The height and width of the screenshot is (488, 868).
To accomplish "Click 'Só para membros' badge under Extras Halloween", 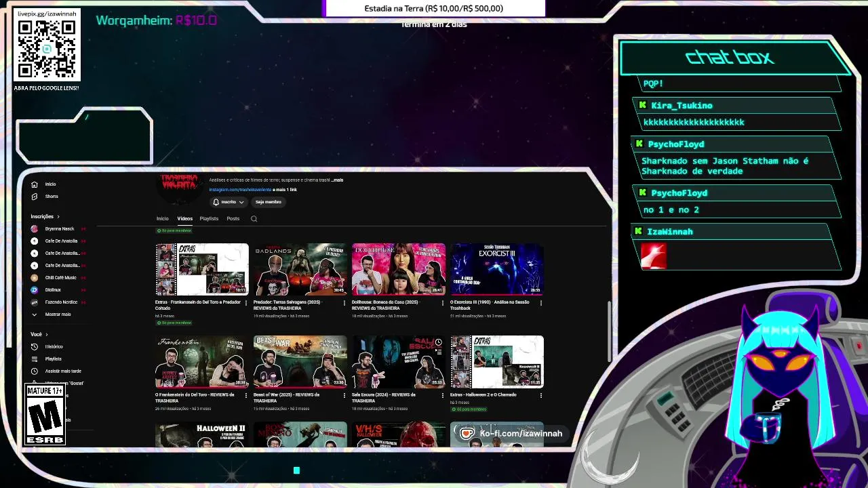I will click(x=469, y=409).
